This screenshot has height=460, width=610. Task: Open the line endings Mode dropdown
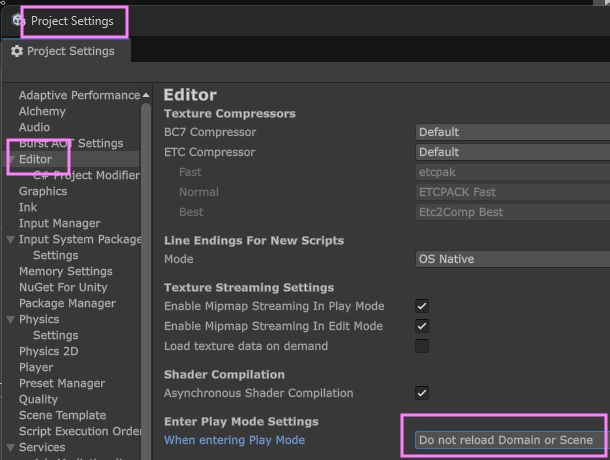(x=513, y=259)
